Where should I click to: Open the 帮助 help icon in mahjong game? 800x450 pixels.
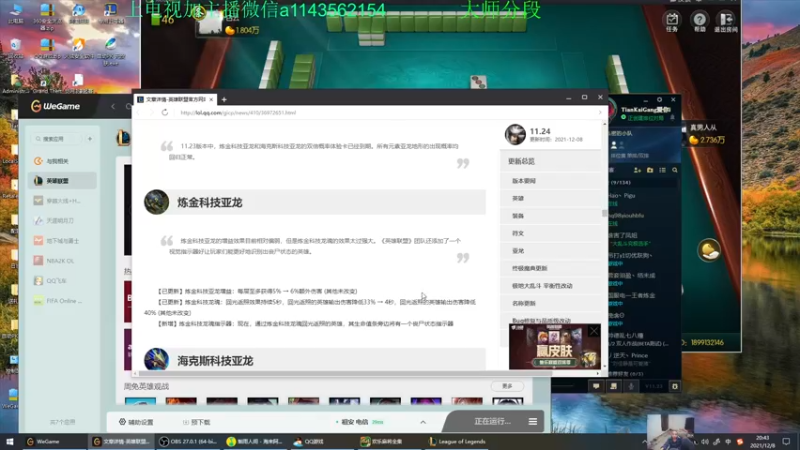(x=699, y=21)
